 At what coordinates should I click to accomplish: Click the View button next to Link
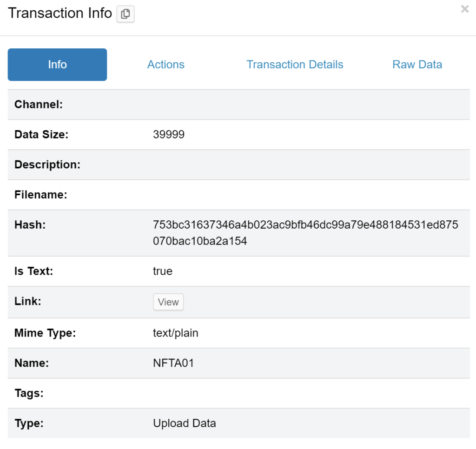pos(168,302)
